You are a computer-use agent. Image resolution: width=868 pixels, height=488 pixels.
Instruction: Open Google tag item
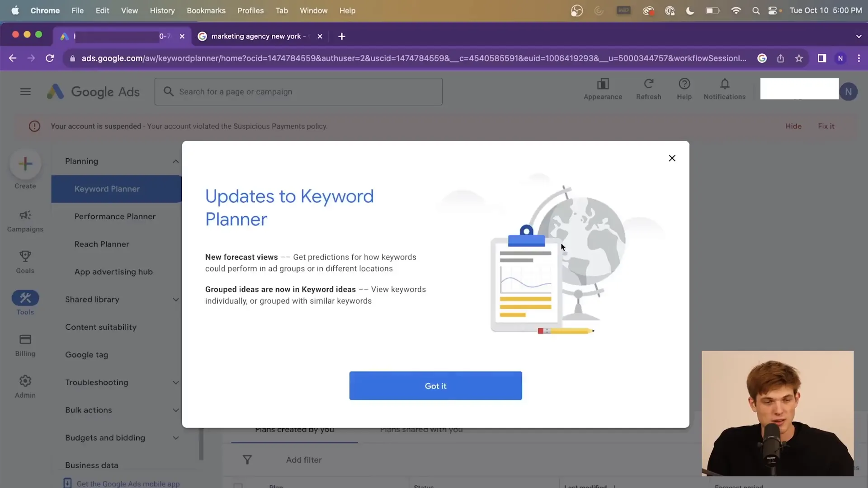87,355
